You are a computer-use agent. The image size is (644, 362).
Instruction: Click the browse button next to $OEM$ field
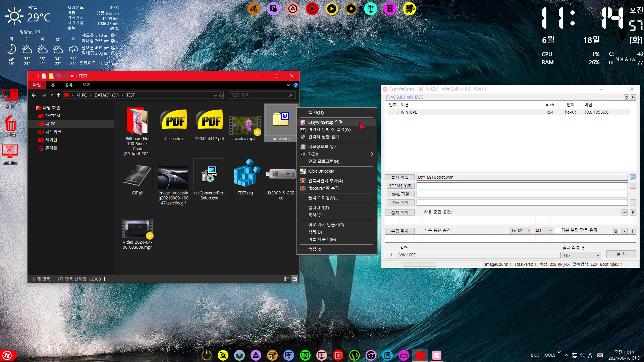coord(633,186)
